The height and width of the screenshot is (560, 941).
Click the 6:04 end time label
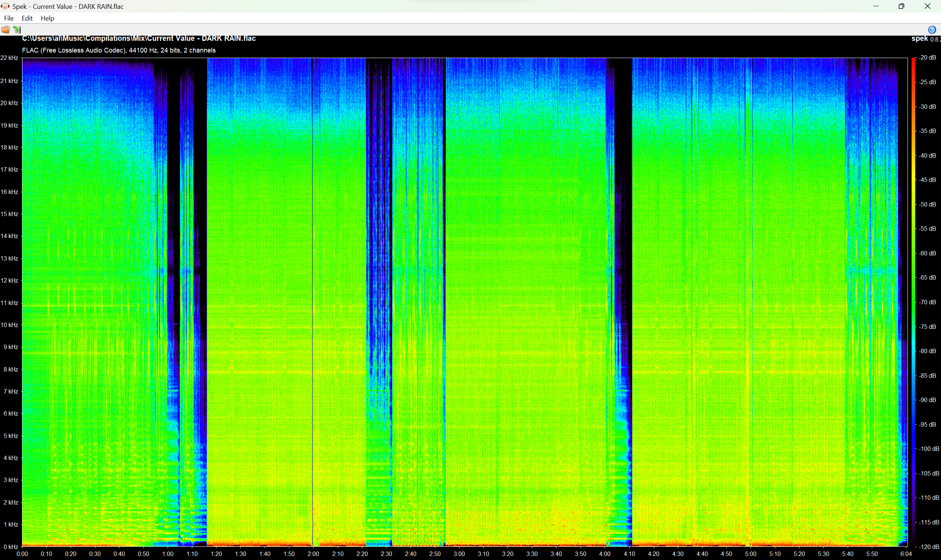(x=906, y=554)
